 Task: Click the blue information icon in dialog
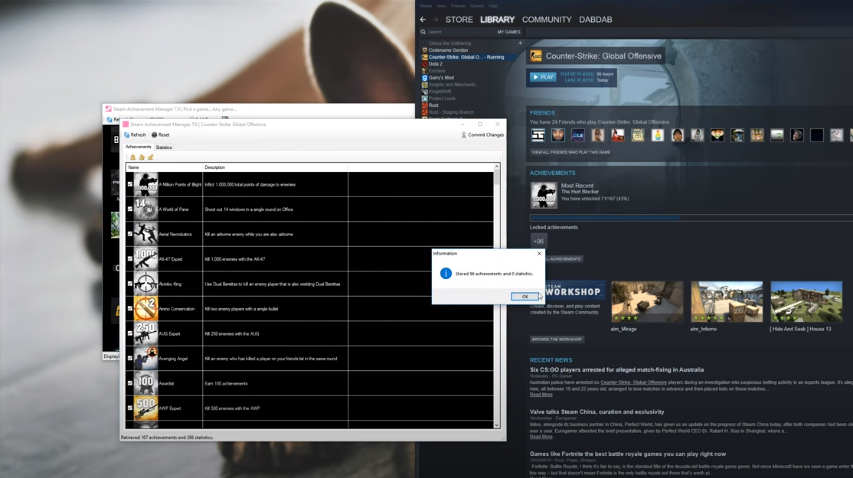point(446,273)
